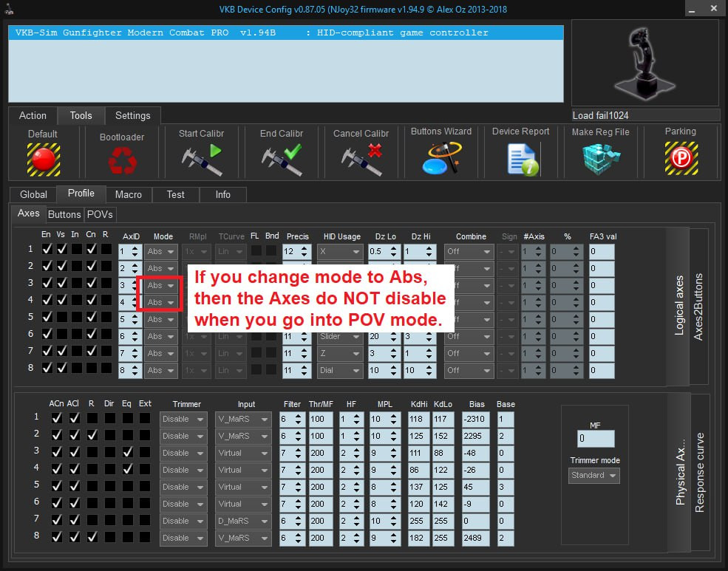
Task: Click Bias field showing -2310
Action: [x=475, y=420]
